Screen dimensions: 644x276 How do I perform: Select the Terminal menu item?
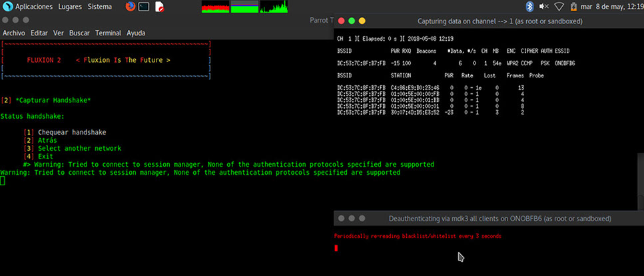click(108, 33)
